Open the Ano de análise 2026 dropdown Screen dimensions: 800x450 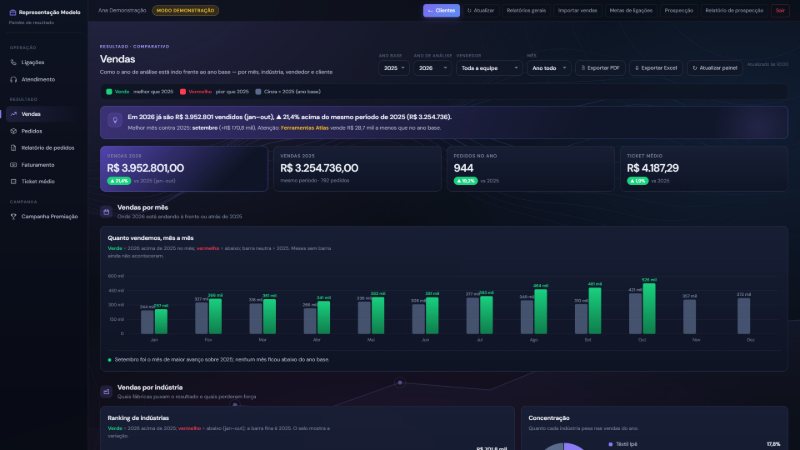pos(432,68)
